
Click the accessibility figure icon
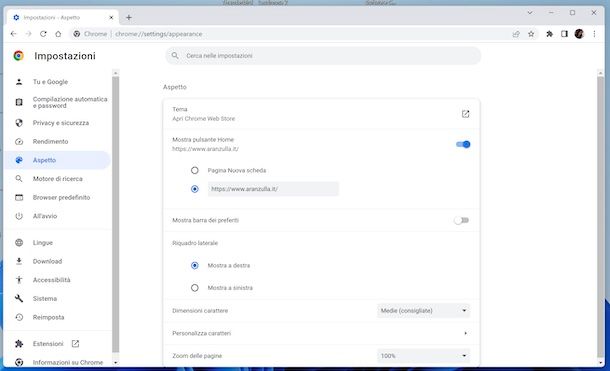19,280
